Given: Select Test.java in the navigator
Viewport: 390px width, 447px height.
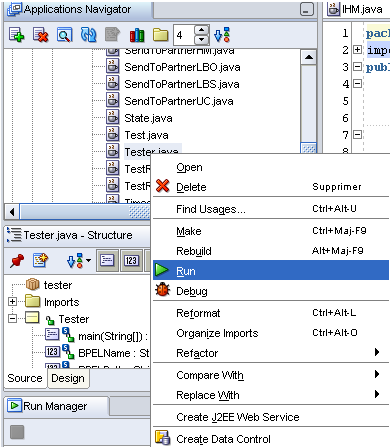Looking at the screenshot, I should coord(146,135).
